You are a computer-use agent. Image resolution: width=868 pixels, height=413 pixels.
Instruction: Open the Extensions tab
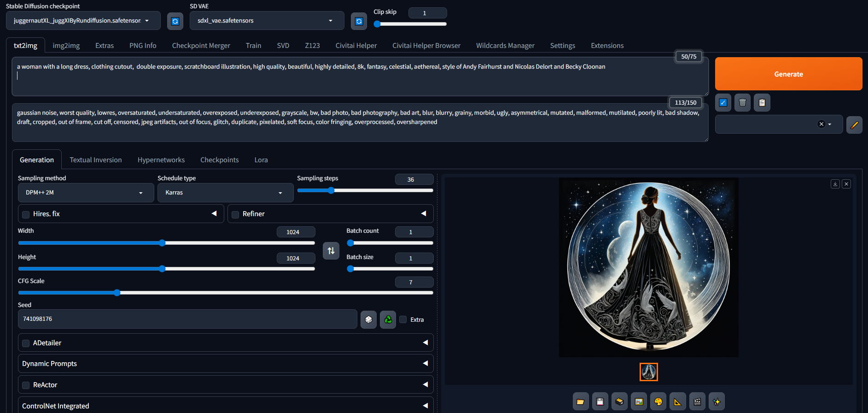607,46
